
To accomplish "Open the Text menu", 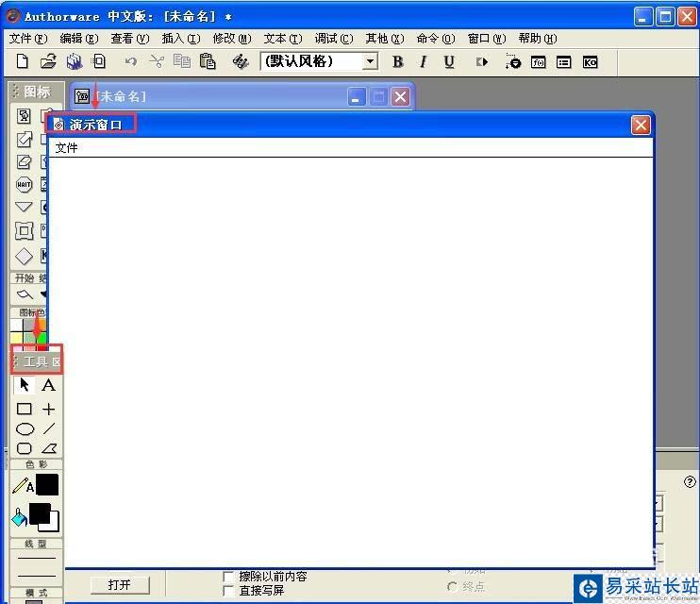I will pos(283,39).
